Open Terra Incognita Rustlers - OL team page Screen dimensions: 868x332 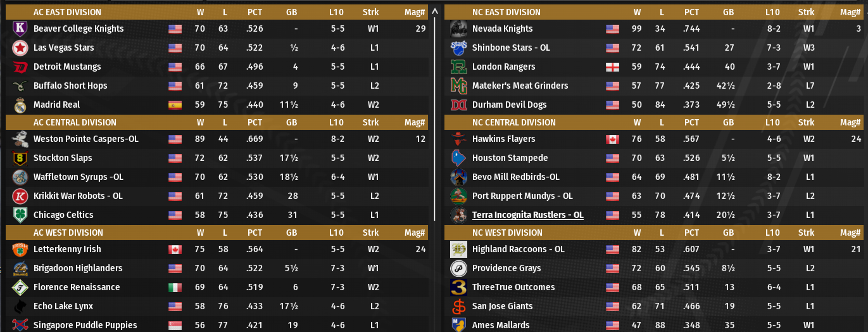(x=527, y=215)
